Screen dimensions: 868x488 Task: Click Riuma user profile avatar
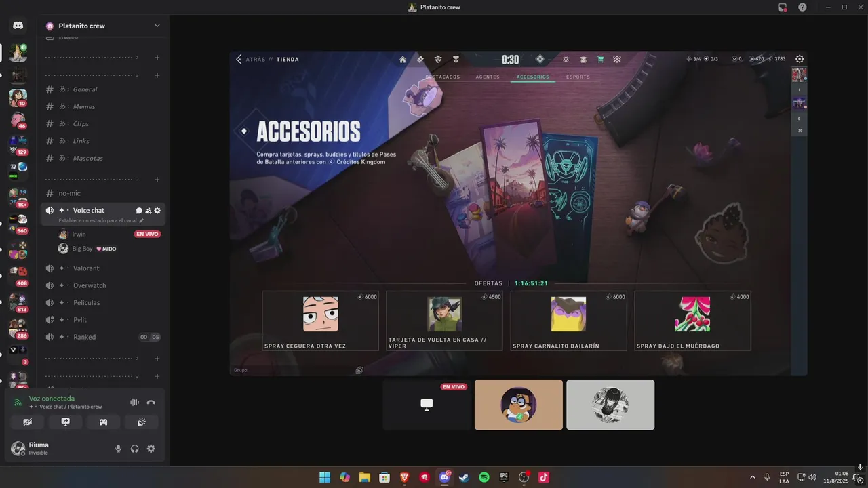pos(18,449)
